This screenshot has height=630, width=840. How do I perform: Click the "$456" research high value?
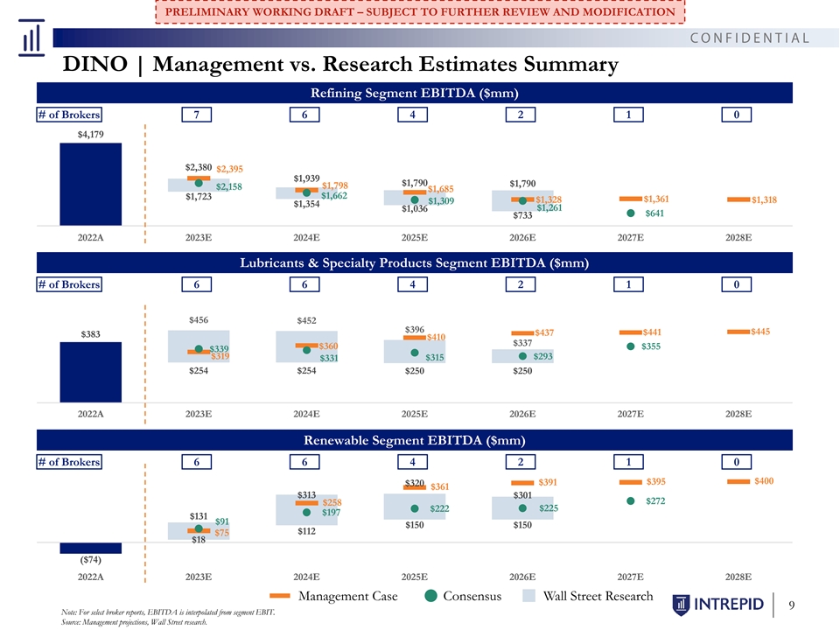199,320
